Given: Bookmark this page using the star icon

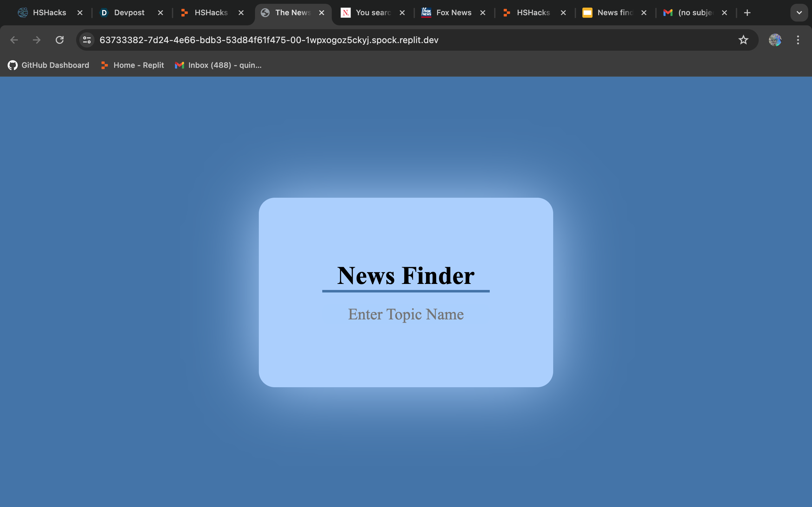Looking at the screenshot, I should click(743, 40).
